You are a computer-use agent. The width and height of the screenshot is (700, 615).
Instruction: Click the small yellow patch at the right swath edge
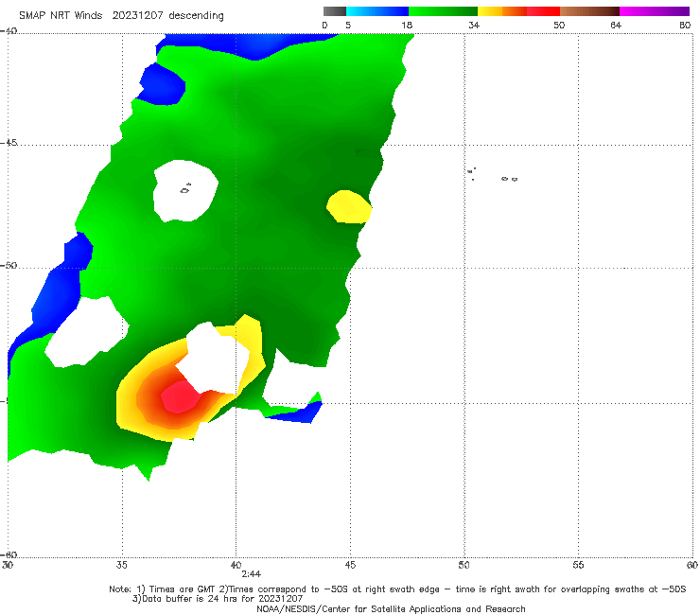(349, 207)
